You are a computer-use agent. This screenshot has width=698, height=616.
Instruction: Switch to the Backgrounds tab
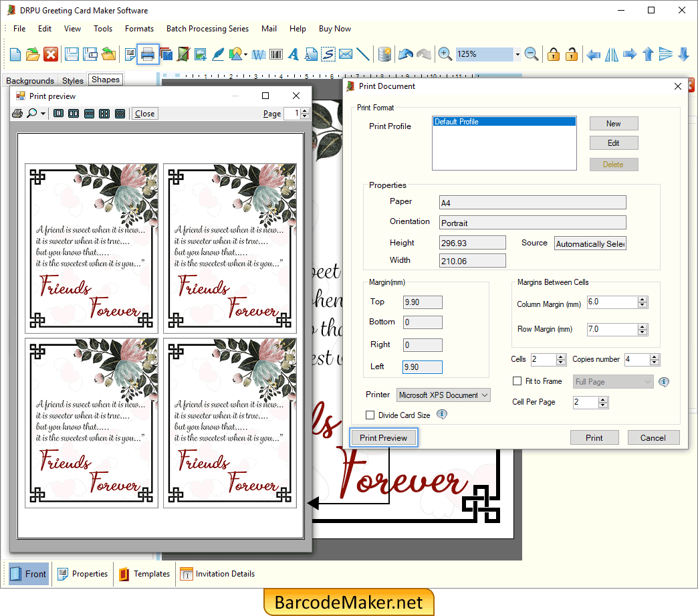click(x=30, y=81)
